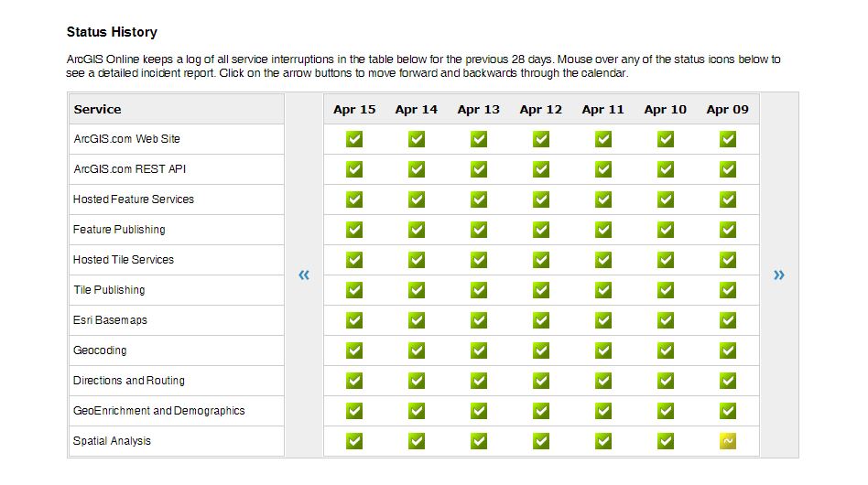Image resolution: width=868 pixels, height=485 pixels.
Task: Click ArcGIS.com Web Site status icon for Apr 15
Action: click(354, 139)
